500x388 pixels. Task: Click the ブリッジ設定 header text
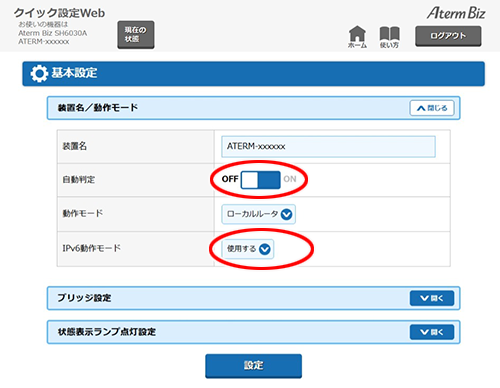[84, 298]
